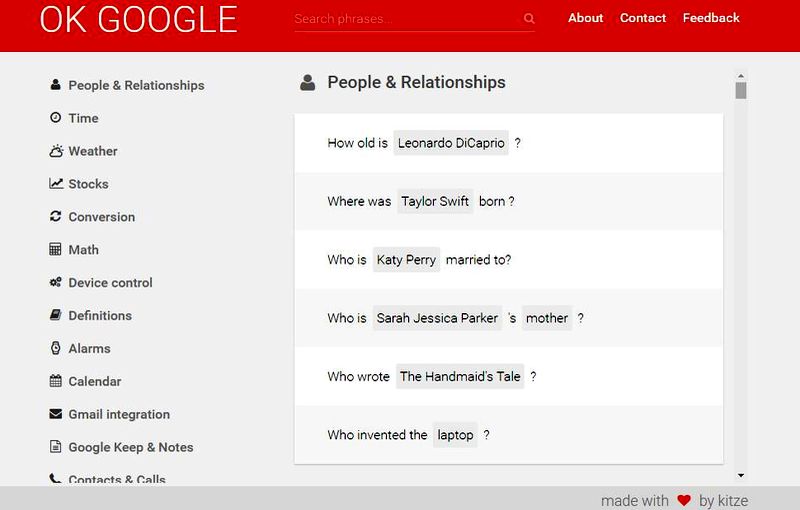Viewport: 800px width, 510px height.
Task: Click the 'Who wrote' phrase text
Action: pyautogui.click(x=359, y=376)
